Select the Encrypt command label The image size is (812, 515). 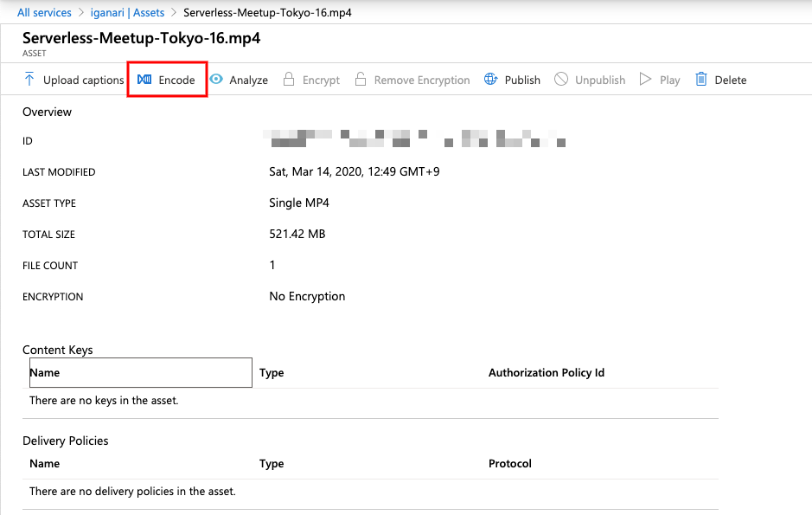pos(321,80)
